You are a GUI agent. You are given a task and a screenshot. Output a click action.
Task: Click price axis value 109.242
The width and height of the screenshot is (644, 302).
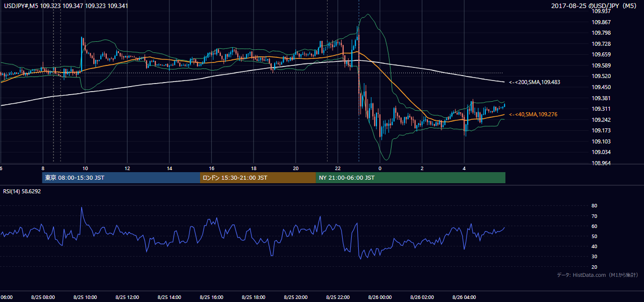pos(601,120)
